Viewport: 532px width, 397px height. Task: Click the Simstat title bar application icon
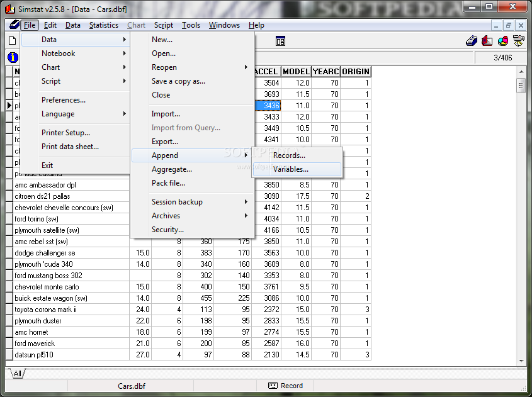(10, 8)
